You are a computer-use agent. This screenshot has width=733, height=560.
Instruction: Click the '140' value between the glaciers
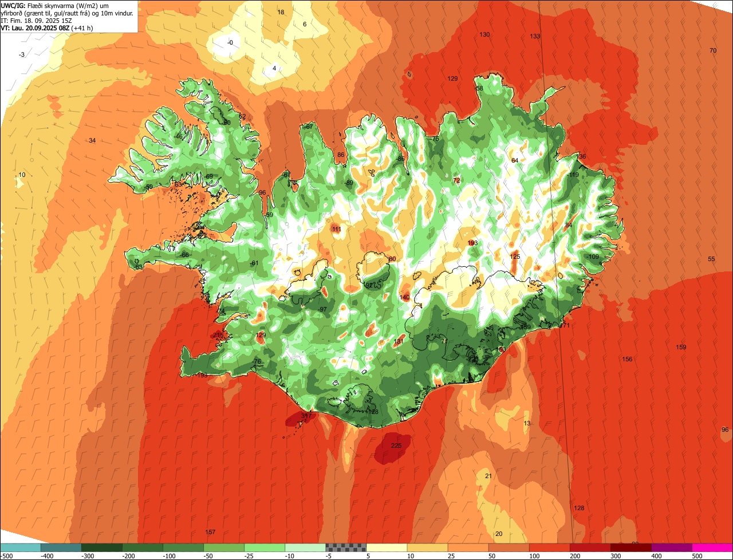pos(405,297)
